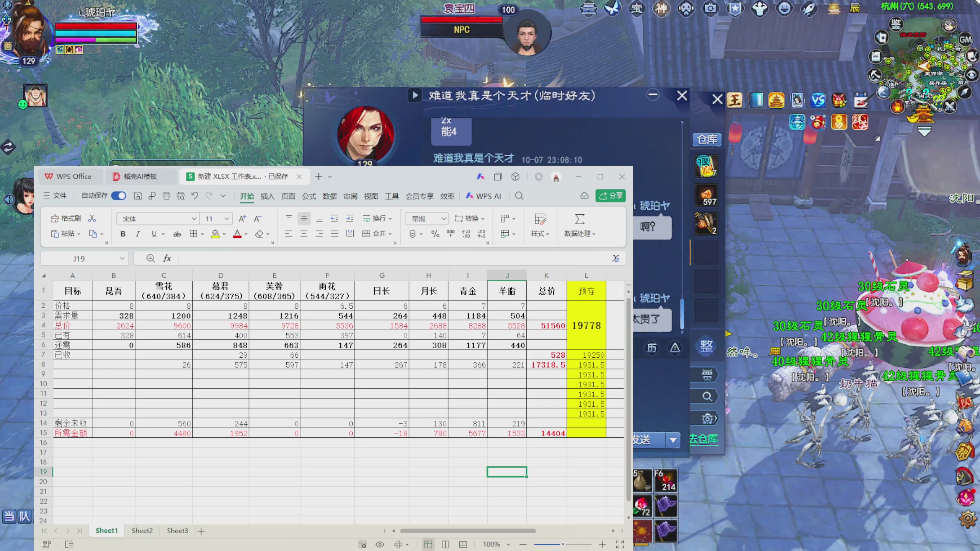
Task: Click the save icon in WPS toolbar
Action: [138, 196]
